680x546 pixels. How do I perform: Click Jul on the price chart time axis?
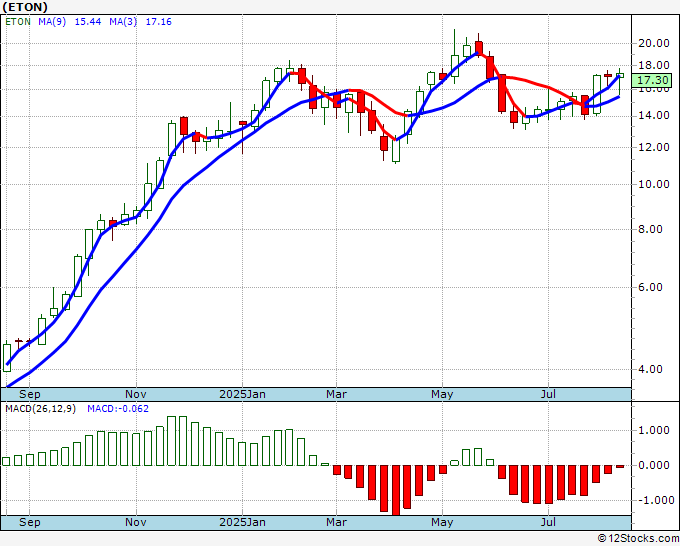tap(549, 394)
